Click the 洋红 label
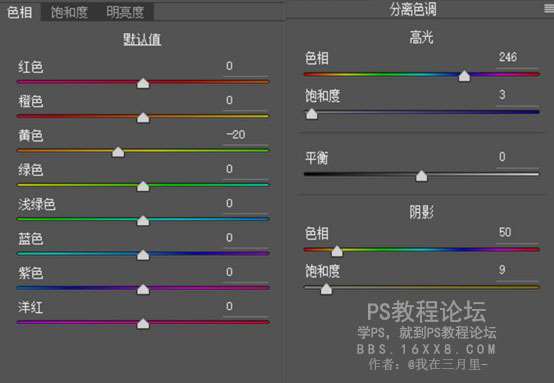Image resolution: width=554 pixels, height=383 pixels. click(31, 307)
